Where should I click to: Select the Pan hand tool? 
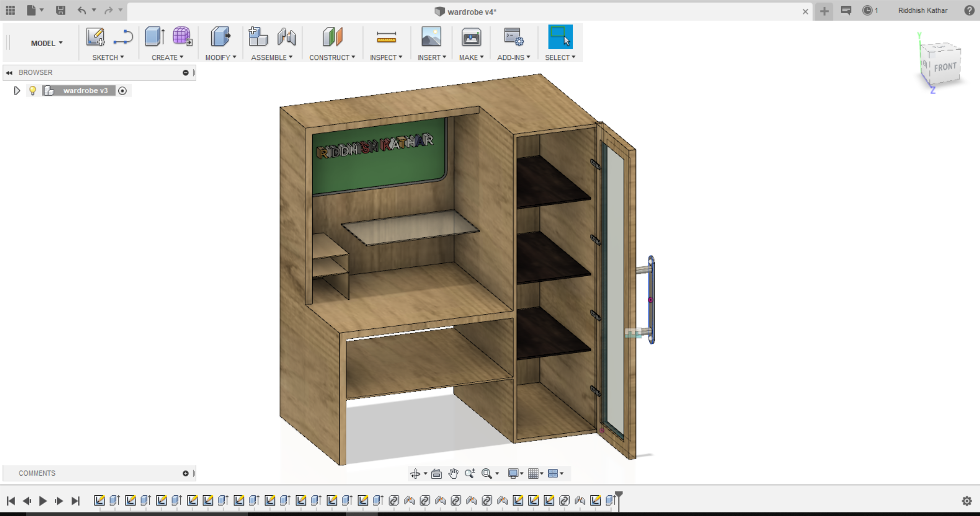[453, 474]
